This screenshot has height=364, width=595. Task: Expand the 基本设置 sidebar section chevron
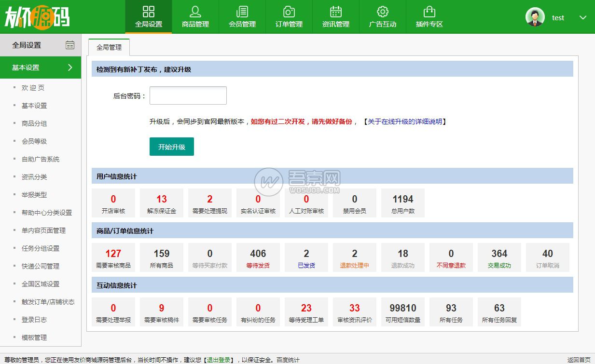click(x=70, y=67)
